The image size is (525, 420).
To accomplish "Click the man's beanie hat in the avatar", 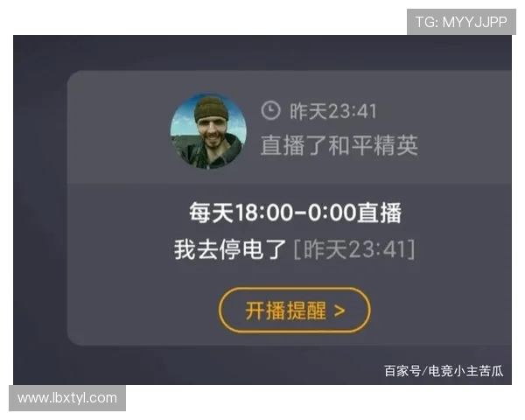I will (x=211, y=108).
